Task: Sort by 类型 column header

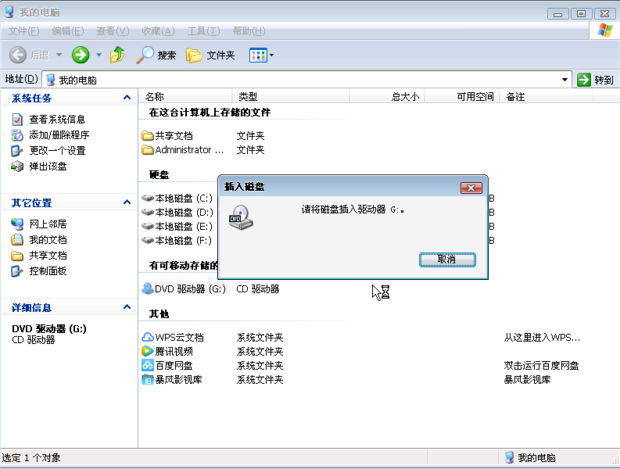Action: pyautogui.click(x=291, y=96)
